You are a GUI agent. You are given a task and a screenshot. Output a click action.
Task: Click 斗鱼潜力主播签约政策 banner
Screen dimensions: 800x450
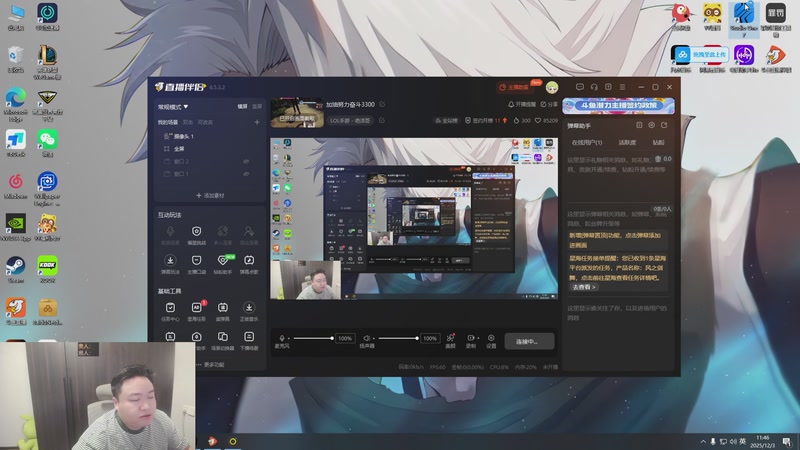pos(618,106)
